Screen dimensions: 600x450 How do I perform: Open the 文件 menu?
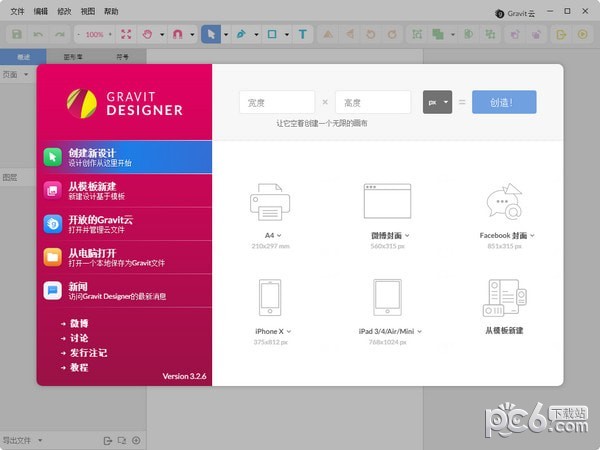point(17,10)
